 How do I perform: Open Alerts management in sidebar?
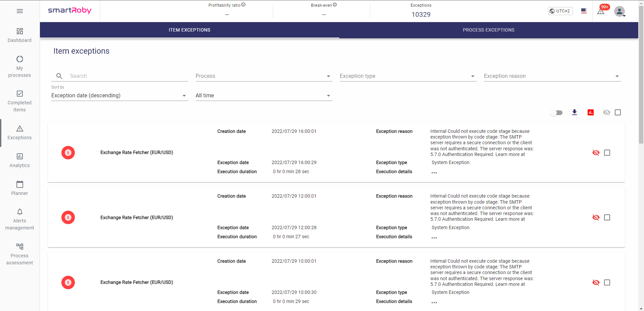point(19,219)
